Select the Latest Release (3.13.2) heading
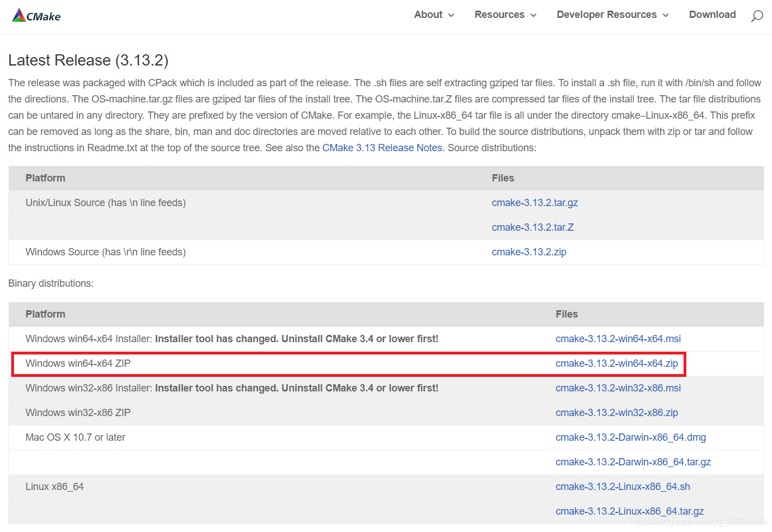The height and width of the screenshot is (532, 772). coord(88,60)
